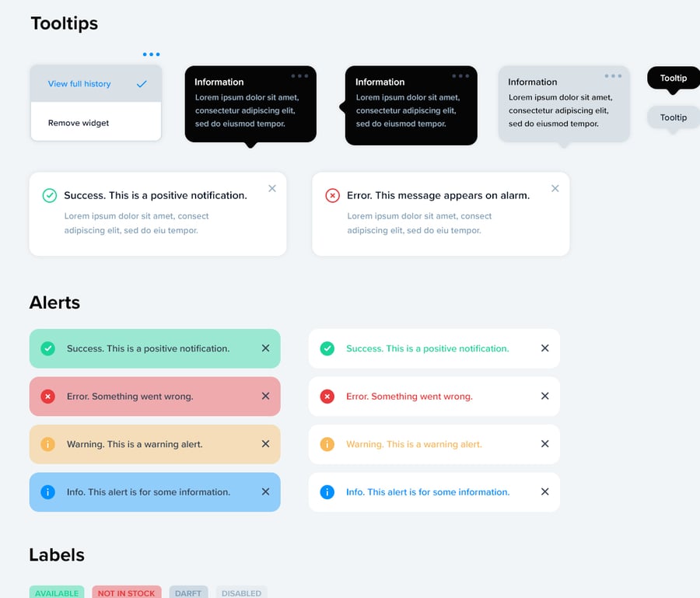This screenshot has width=700, height=598.
Task: Click warning icon in the orange filled alert
Action: [x=47, y=444]
